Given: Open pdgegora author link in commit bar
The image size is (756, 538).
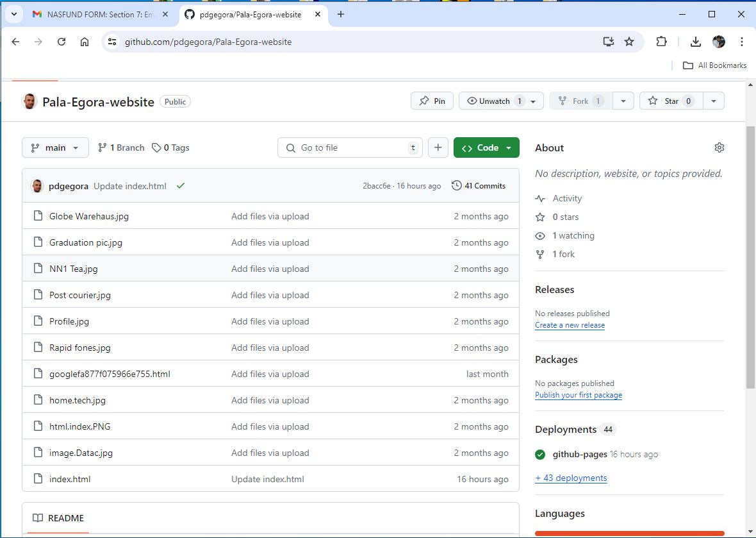Looking at the screenshot, I should [x=69, y=186].
